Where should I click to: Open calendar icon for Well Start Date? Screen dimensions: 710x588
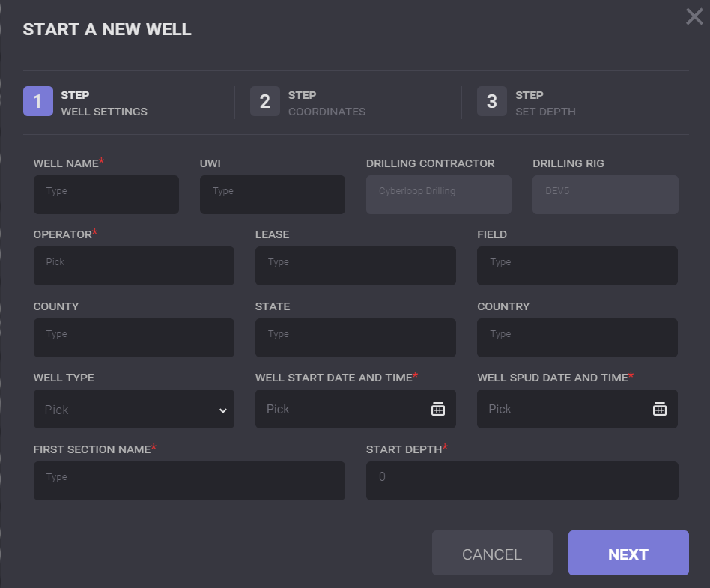(438, 409)
